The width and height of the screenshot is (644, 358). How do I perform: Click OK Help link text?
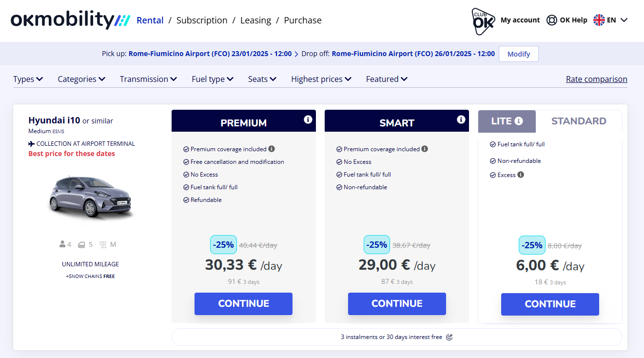573,20
